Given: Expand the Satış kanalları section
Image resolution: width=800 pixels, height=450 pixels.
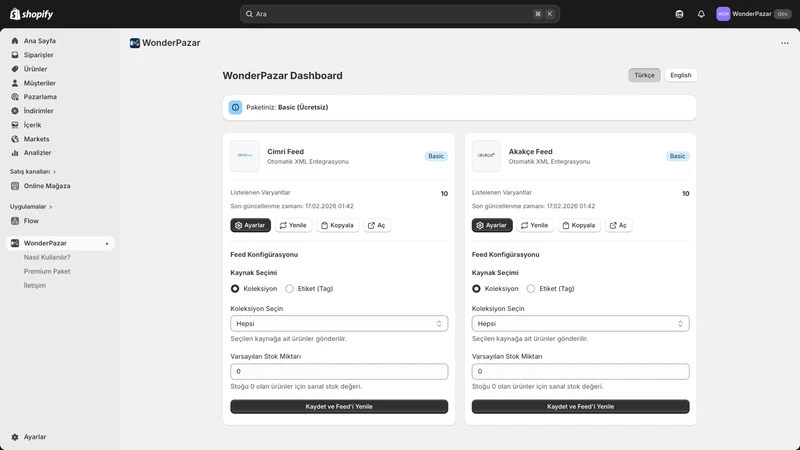Looking at the screenshot, I should point(33,172).
